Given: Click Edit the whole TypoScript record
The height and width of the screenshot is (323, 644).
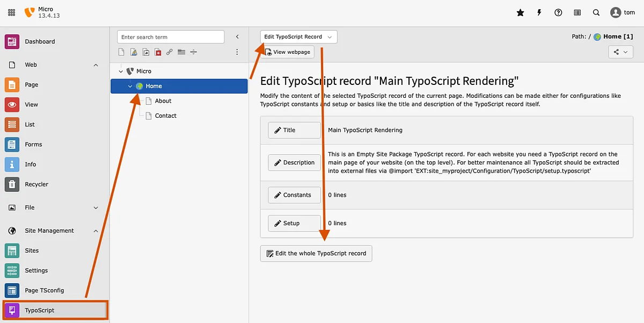Looking at the screenshot, I should (316, 254).
